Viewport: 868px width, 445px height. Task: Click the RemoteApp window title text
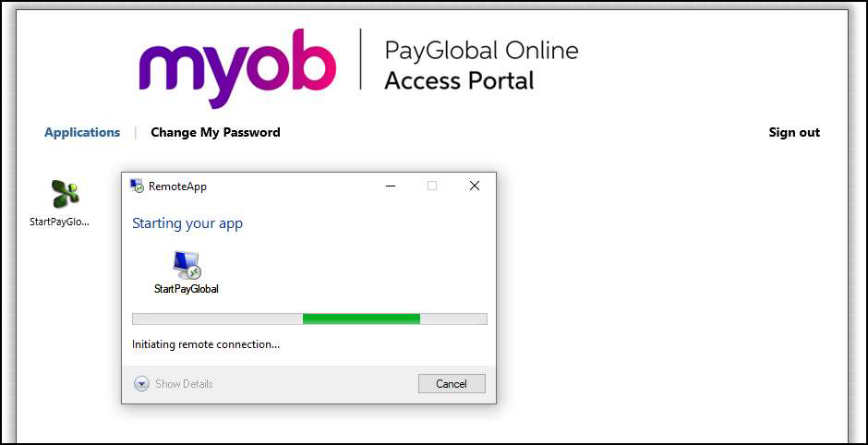177,186
